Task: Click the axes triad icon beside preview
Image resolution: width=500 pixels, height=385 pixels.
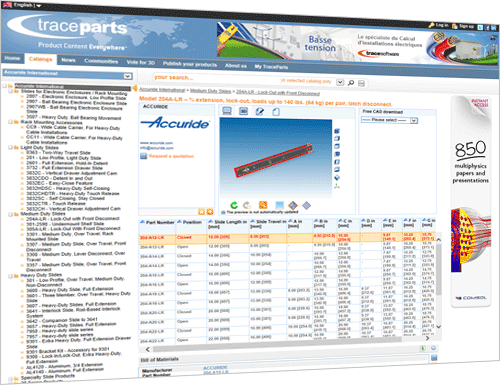Action: [x=337, y=186]
